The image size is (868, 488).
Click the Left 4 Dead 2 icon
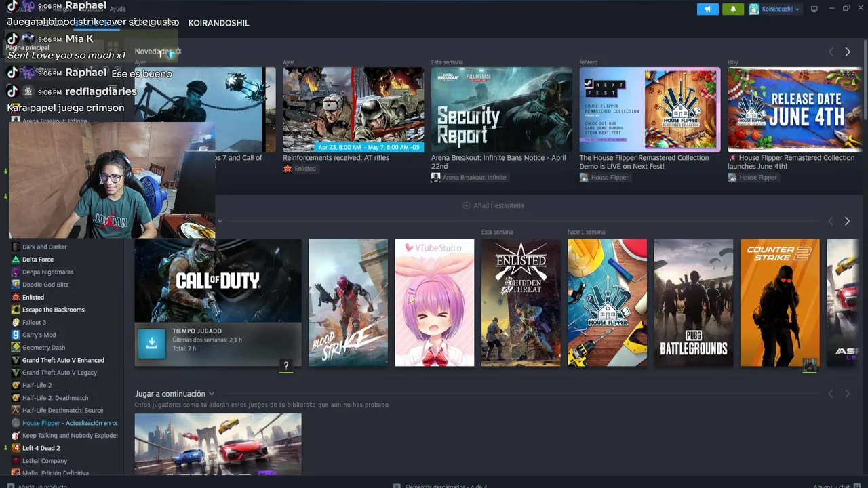pos(16,448)
